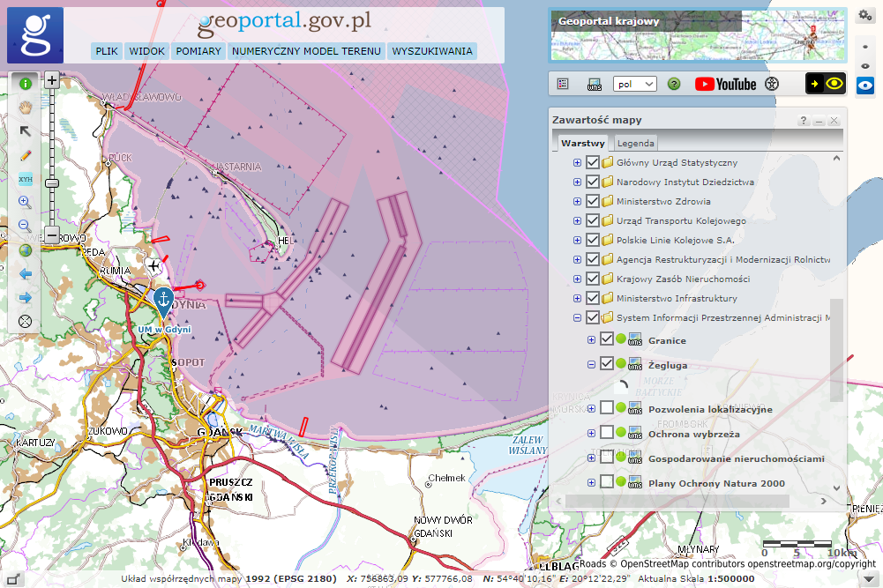Expand Główny Urząd Statystyczny tree node
The width and height of the screenshot is (883, 588).
click(x=577, y=162)
